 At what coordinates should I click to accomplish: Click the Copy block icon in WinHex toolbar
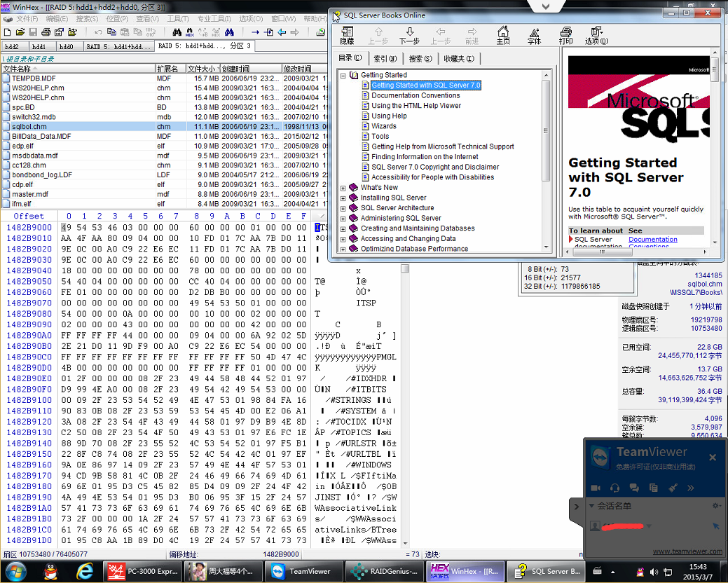(111, 32)
